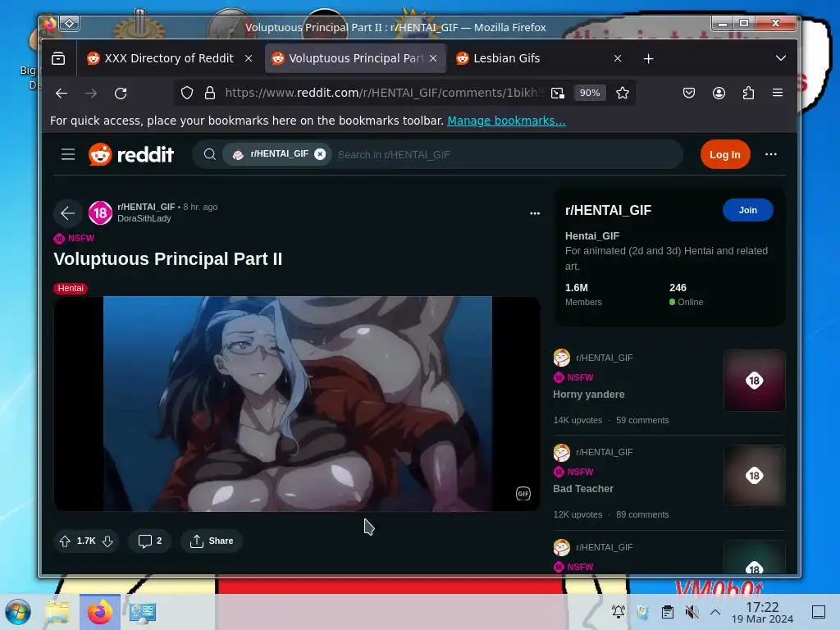Close the XXX Directory of Reddit tab
Image resolution: width=840 pixels, height=630 pixels.
248,58
